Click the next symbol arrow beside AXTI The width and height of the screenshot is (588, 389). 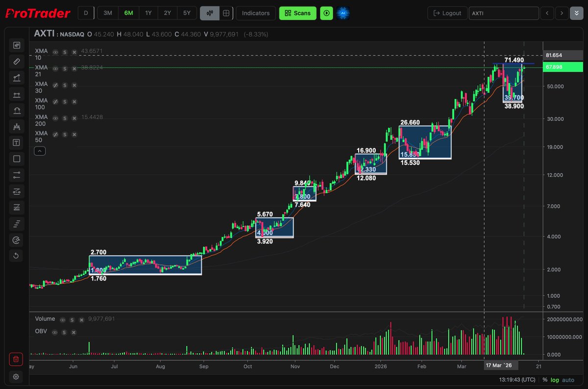point(562,13)
